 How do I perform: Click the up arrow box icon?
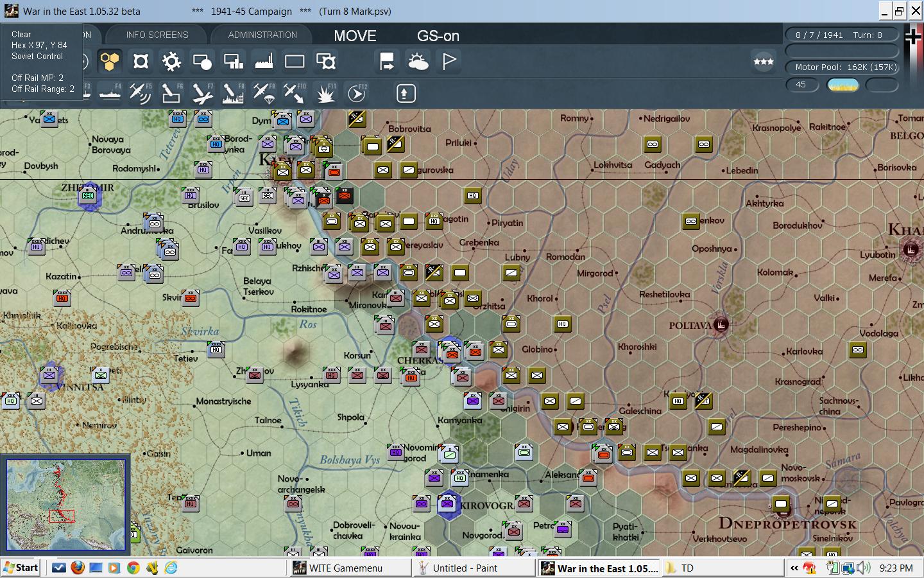[x=405, y=94]
